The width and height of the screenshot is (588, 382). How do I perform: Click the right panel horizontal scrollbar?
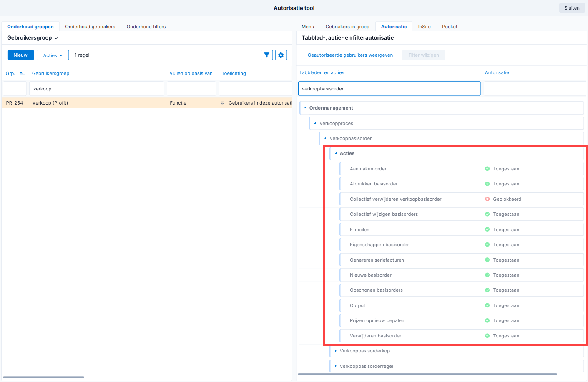427,374
